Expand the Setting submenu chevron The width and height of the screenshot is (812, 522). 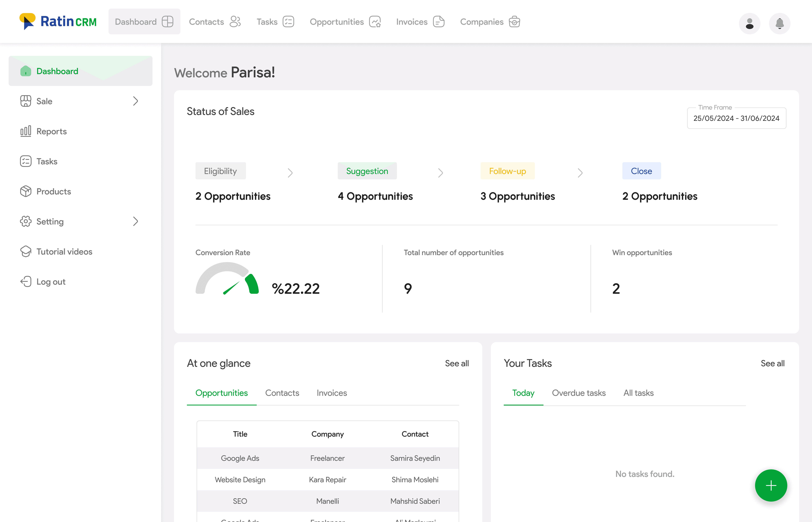[x=136, y=221]
